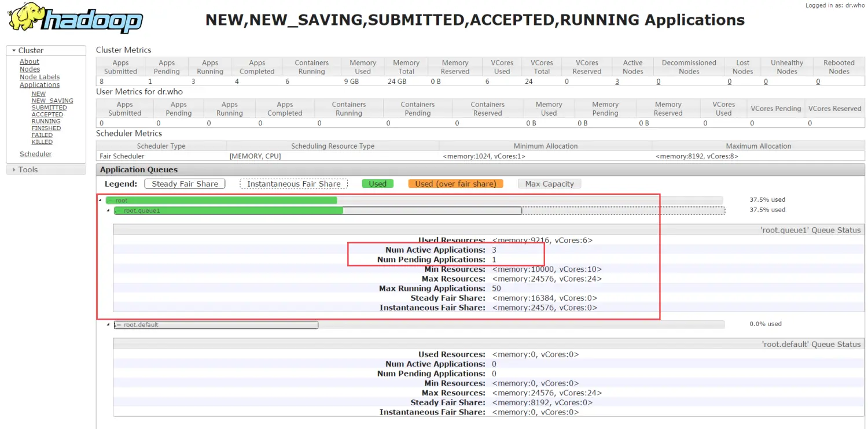Image resolution: width=868 pixels, height=429 pixels.
Task: Filter applications by RUNNING state
Action: pos(46,121)
